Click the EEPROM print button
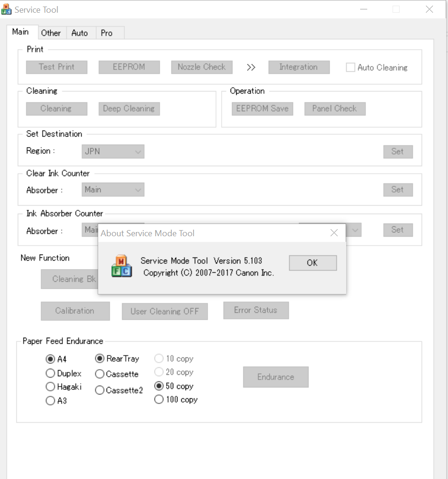 [x=129, y=67]
